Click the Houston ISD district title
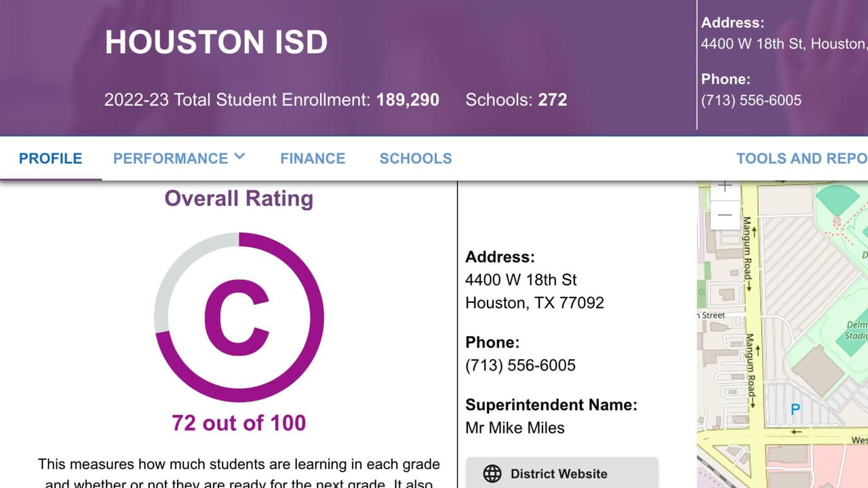 pyautogui.click(x=216, y=43)
